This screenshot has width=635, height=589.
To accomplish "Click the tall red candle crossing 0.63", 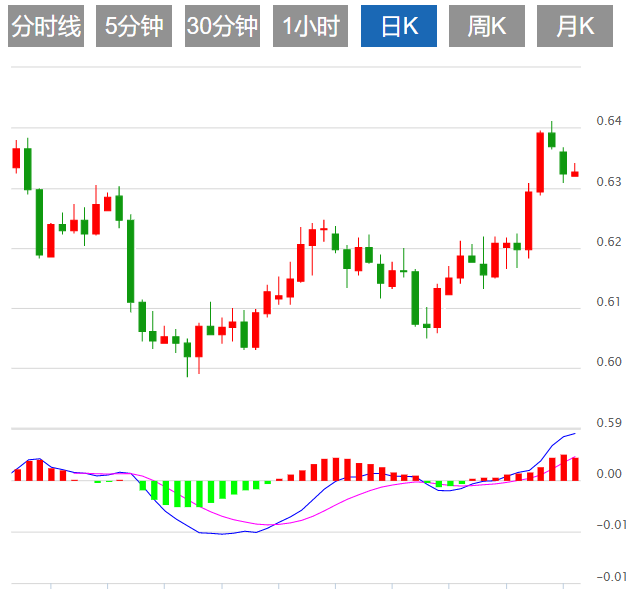I will pyautogui.click(x=540, y=162).
